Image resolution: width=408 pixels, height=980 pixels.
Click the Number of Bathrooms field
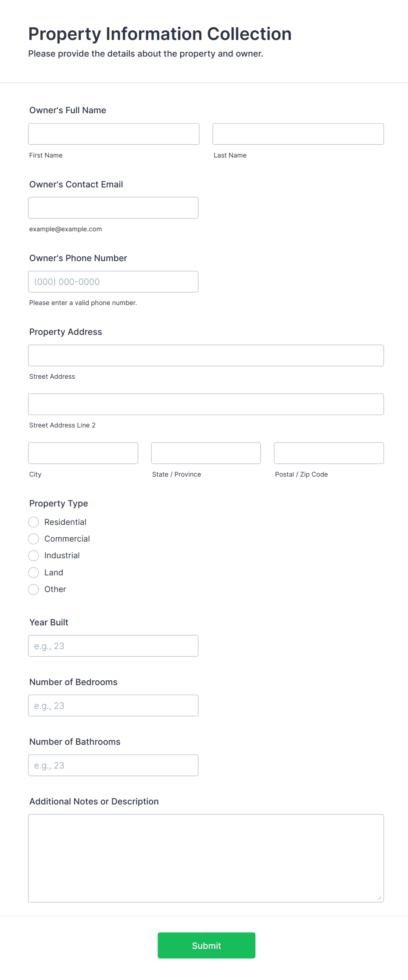[x=113, y=765]
